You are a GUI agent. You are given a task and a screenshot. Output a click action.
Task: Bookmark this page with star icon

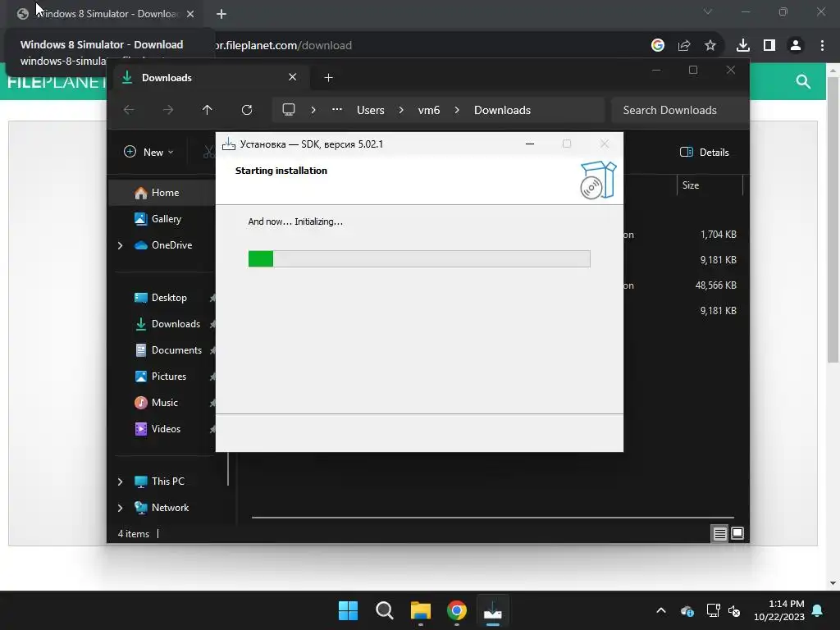(x=710, y=46)
